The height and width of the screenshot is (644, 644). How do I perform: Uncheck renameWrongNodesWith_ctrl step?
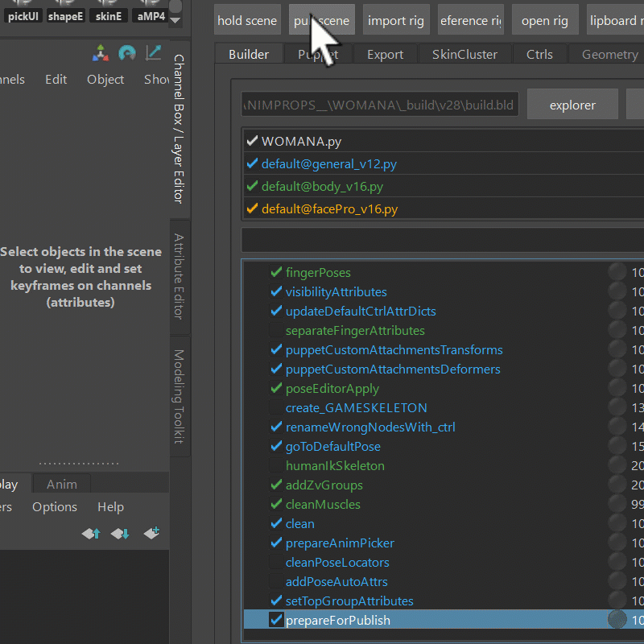[x=276, y=427]
